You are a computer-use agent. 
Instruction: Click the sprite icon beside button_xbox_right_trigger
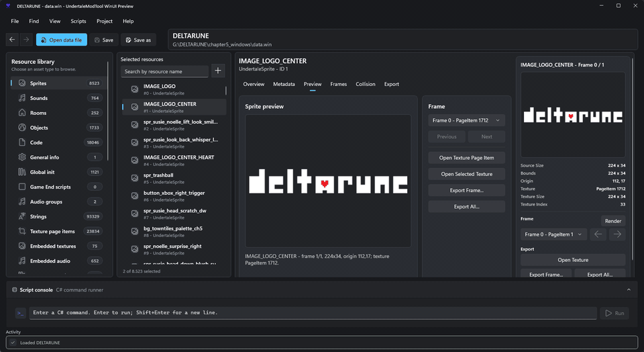point(134,195)
